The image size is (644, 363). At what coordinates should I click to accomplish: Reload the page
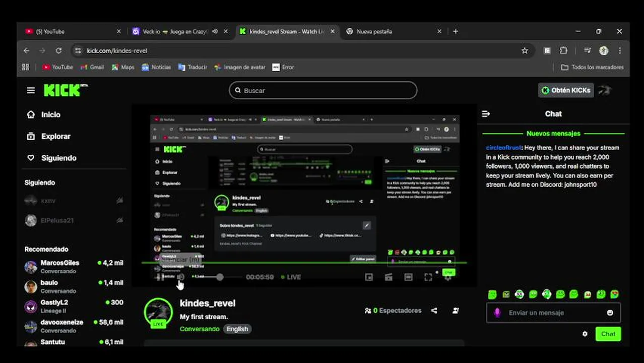pyautogui.click(x=58, y=50)
